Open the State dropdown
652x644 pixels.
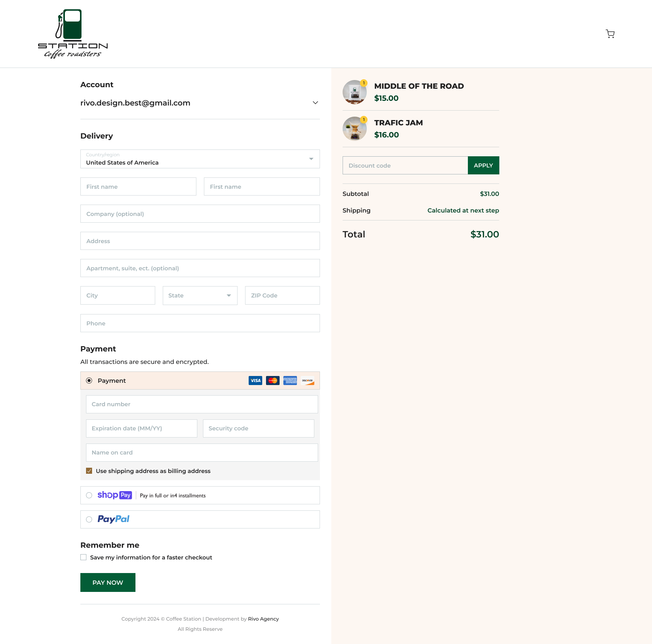[x=200, y=296]
